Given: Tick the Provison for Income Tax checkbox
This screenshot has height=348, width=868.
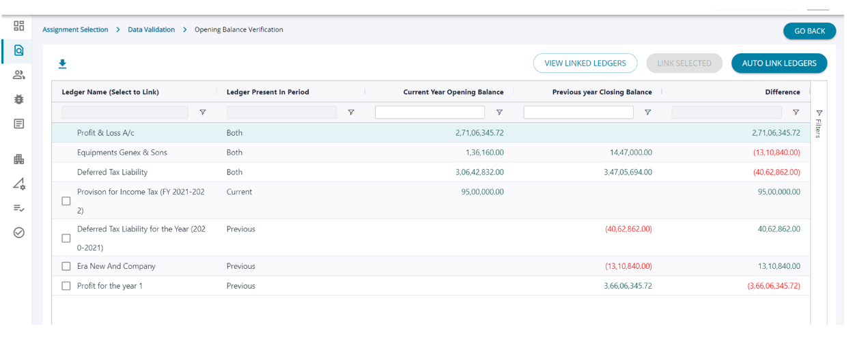Looking at the screenshot, I should pos(66,201).
